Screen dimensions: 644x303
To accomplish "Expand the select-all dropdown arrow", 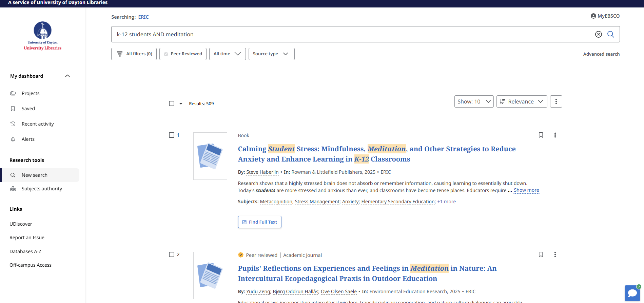I will (181, 103).
